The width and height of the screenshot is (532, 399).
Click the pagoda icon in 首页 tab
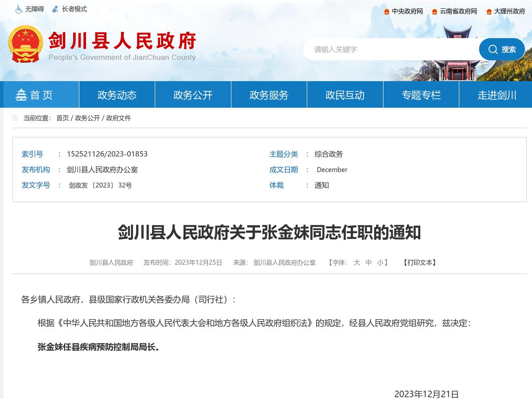[x=21, y=95]
